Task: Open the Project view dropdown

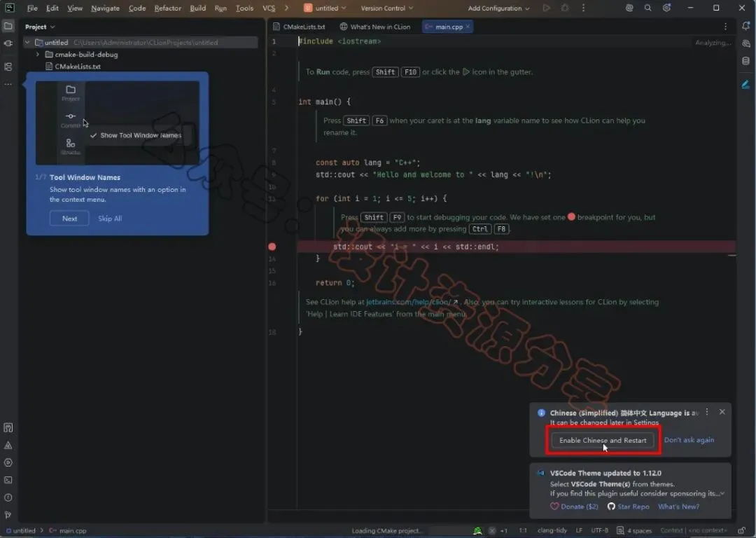Action: (x=40, y=27)
